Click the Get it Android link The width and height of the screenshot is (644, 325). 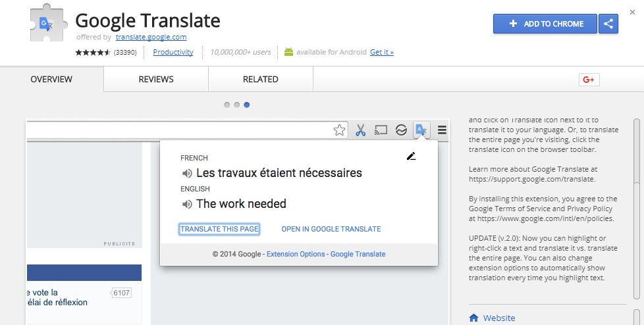[381, 52]
